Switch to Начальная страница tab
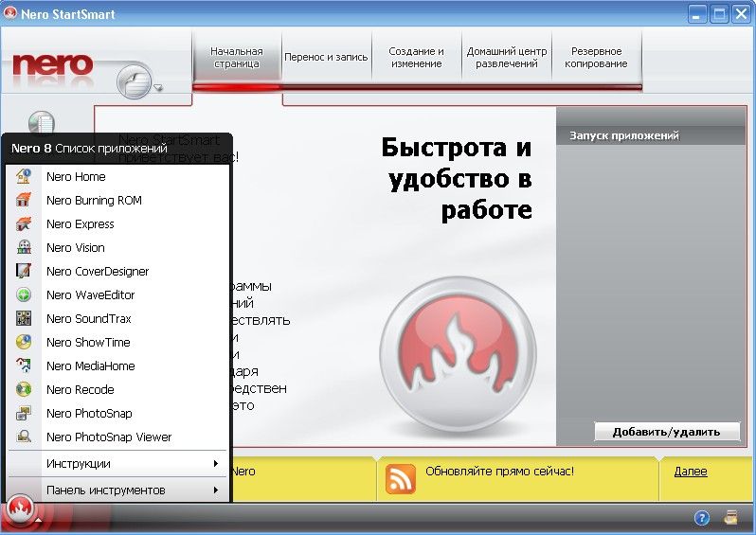The height and width of the screenshot is (535, 756). tap(237, 58)
